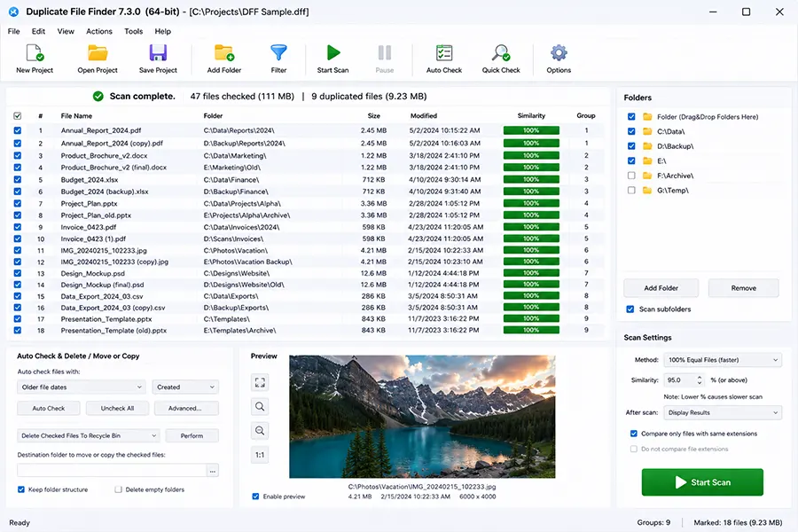The height and width of the screenshot is (532, 798).
Task: Click the large green Start Scan button
Action: pyautogui.click(x=702, y=482)
